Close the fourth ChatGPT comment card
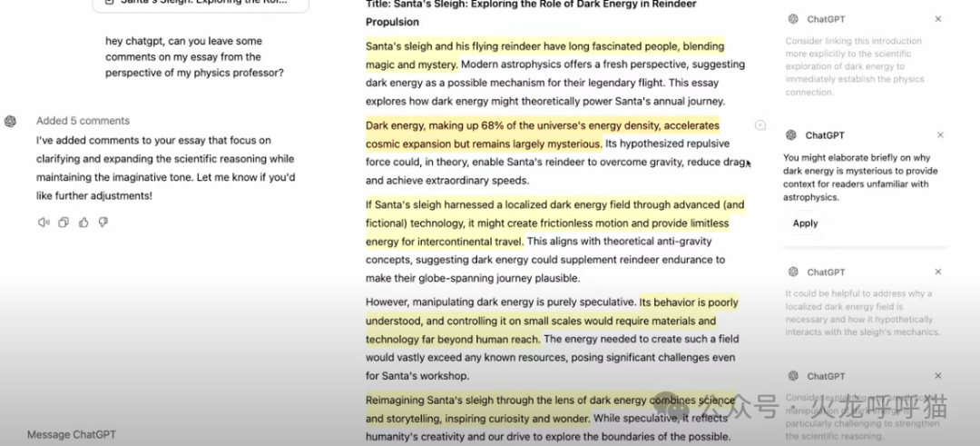Image resolution: width=980 pixels, height=446 pixels. click(938, 376)
